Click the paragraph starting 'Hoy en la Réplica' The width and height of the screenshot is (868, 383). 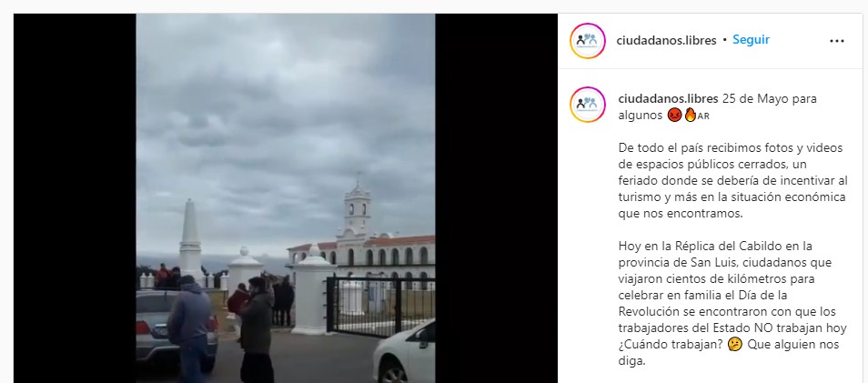point(732,303)
